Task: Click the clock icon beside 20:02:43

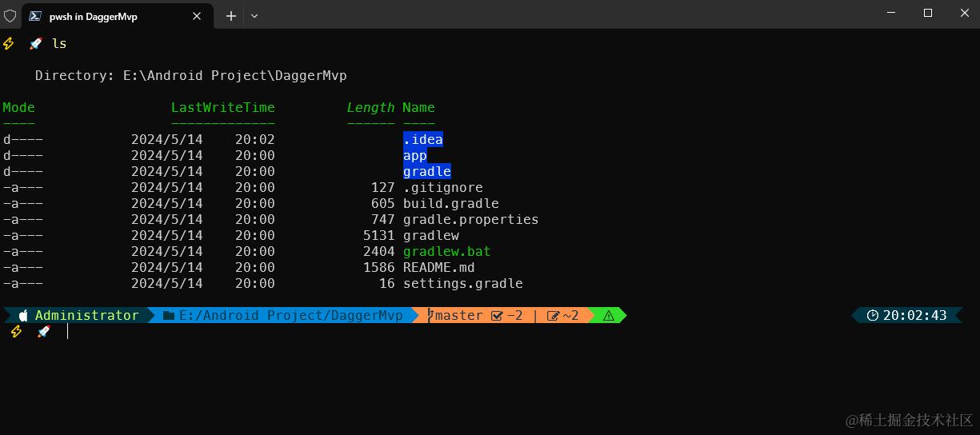Action: click(873, 316)
